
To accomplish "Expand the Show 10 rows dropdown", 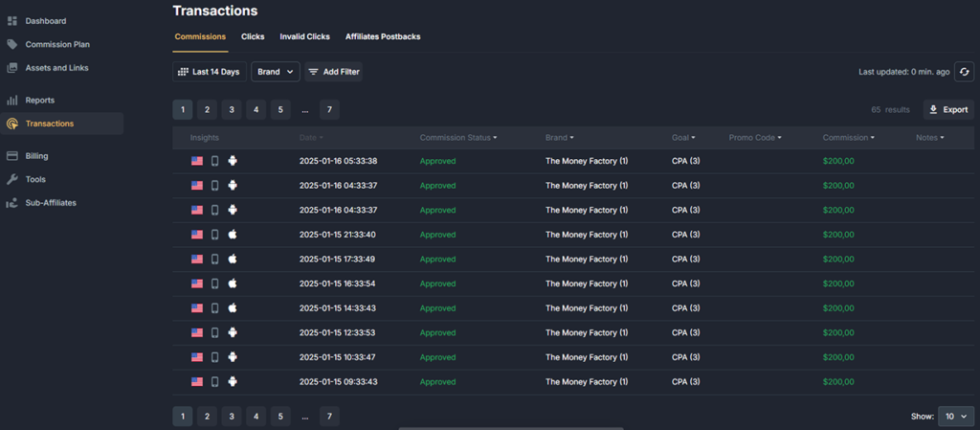I will click(956, 417).
